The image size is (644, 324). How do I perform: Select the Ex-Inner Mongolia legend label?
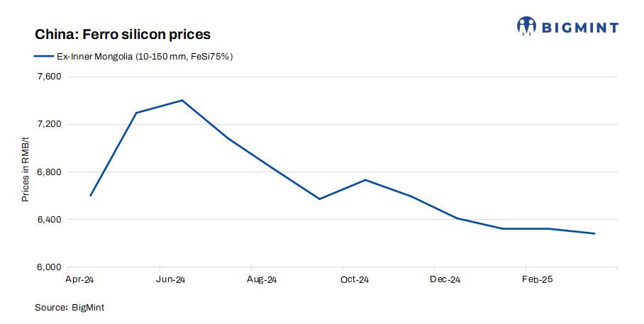(145, 57)
